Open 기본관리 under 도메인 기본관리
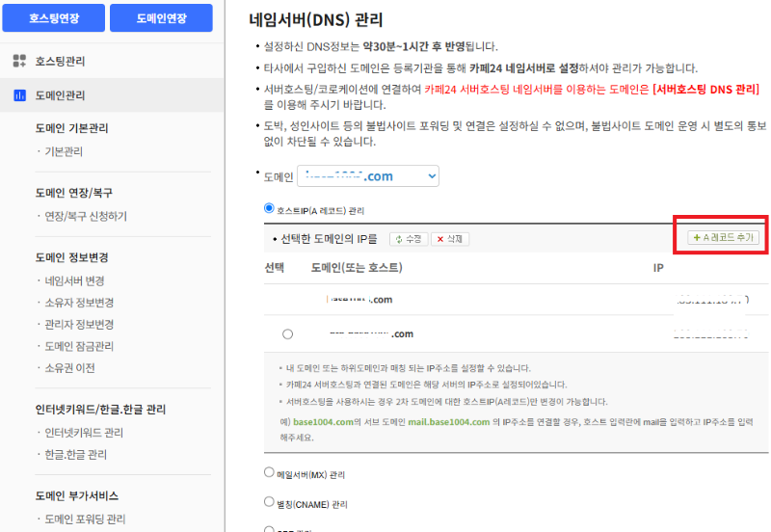The height and width of the screenshot is (532, 771). (x=64, y=151)
